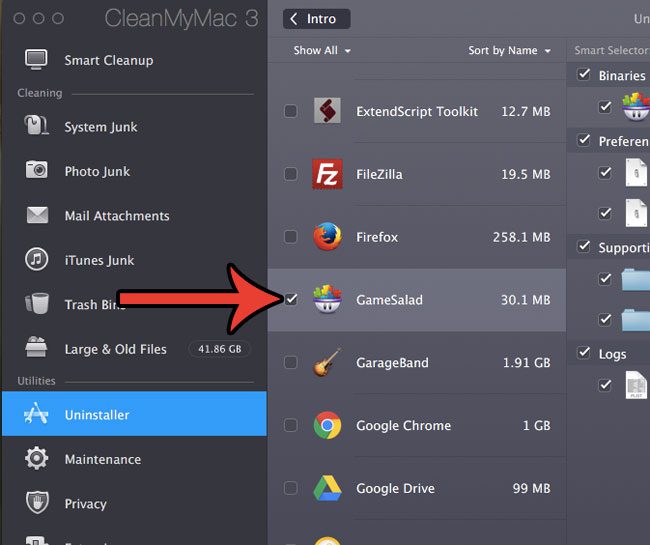Image resolution: width=650 pixels, height=545 pixels.
Task: Check the Firefox checkbox
Action: point(291,237)
